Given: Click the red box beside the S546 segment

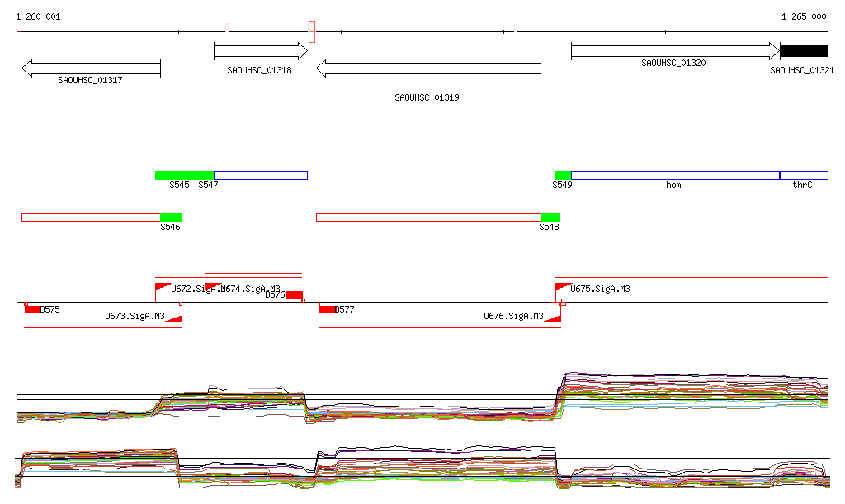Looking at the screenshot, I should (91, 217).
